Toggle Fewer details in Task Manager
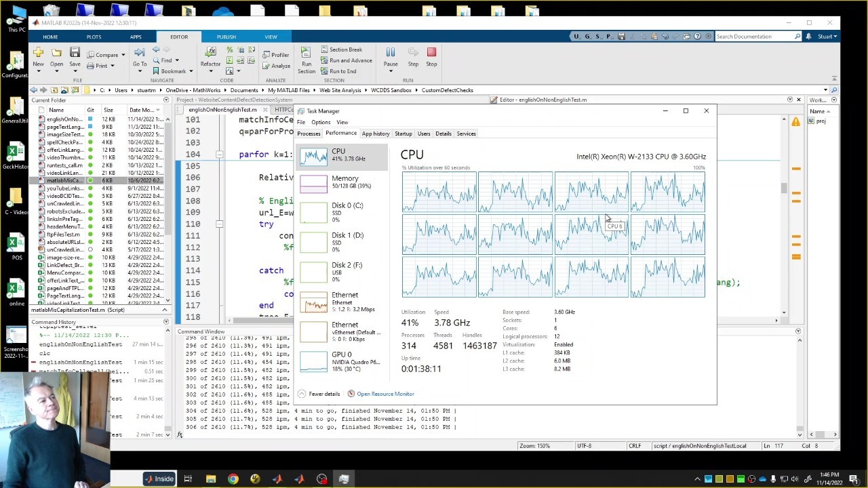Image resolution: width=868 pixels, height=488 pixels. (x=319, y=394)
